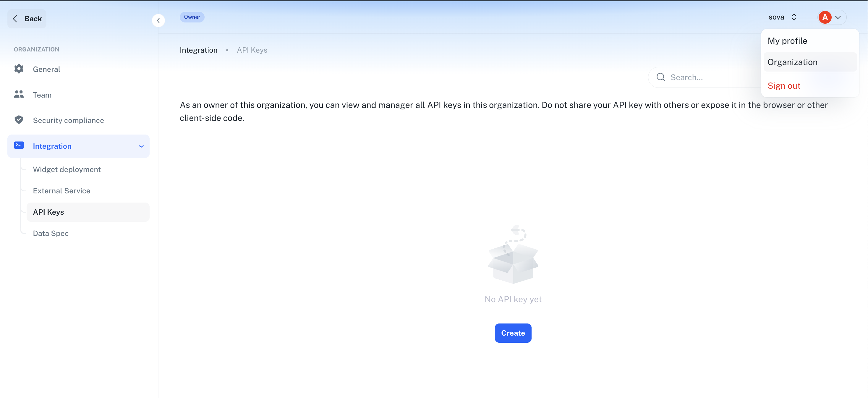This screenshot has width=868, height=398.
Task: Select My profile from the menu
Action: coord(788,41)
